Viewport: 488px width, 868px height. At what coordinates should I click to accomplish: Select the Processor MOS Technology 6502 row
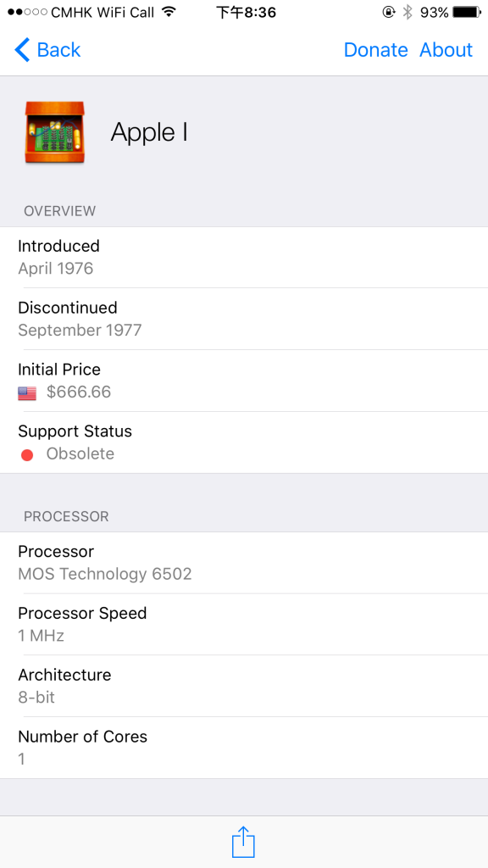(244, 563)
